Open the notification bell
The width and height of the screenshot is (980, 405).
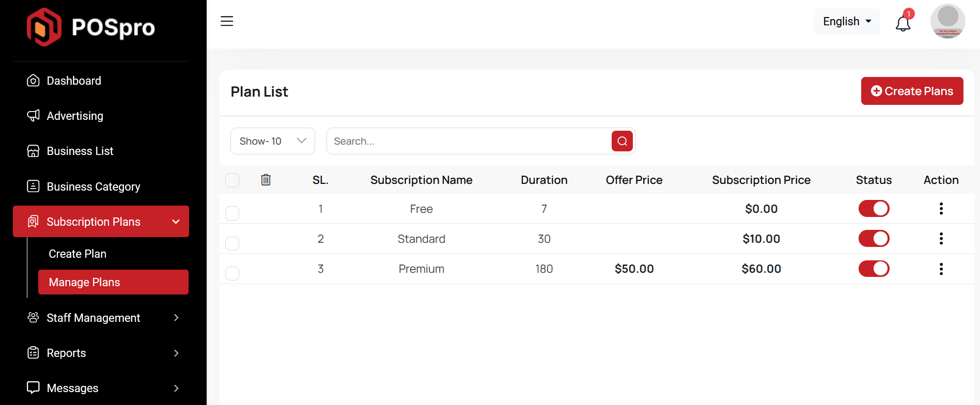[x=903, y=23]
